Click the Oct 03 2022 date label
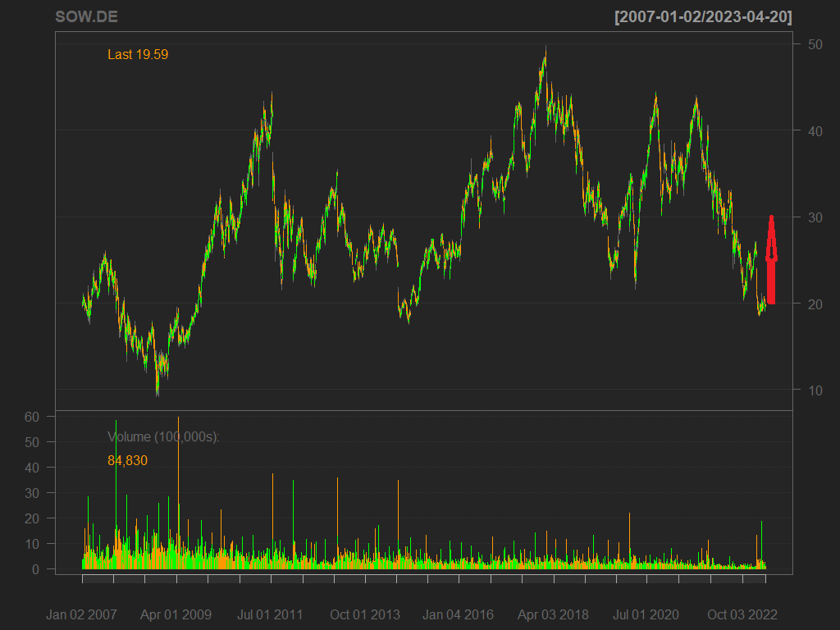The image size is (840, 630). click(x=742, y=614)
